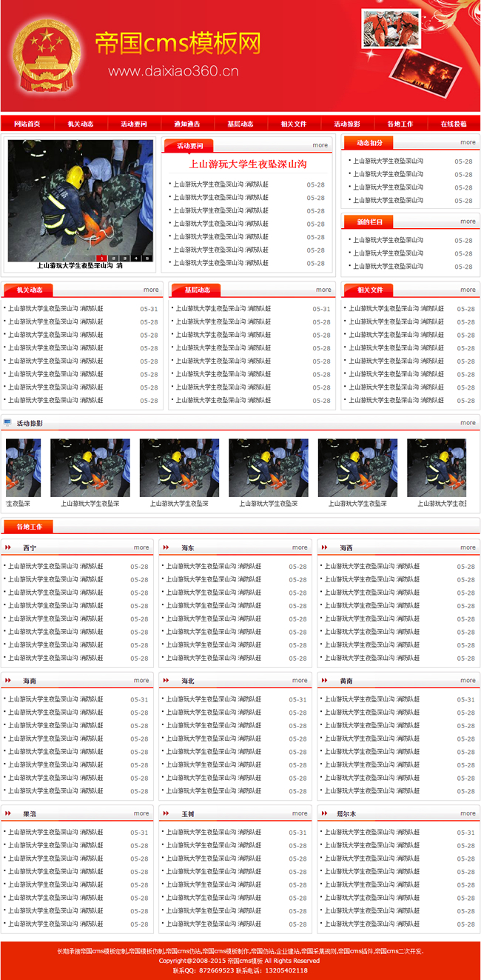Open the red headline 上山游玩大学生夜坠深山沟
The width and height of the screenshot is (481, 980).
247,164
